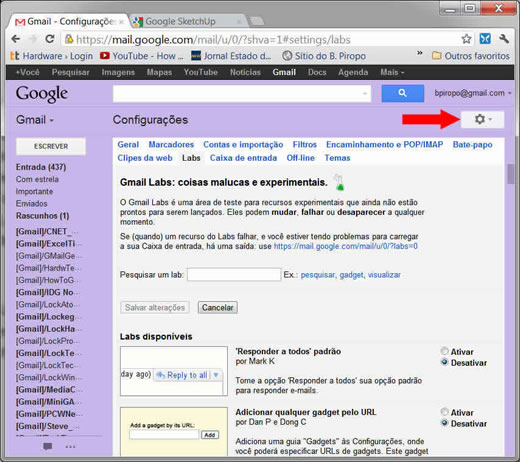Open the Marcadores settings tab
Screen dimensions: 520x462
tap(171, 145)
